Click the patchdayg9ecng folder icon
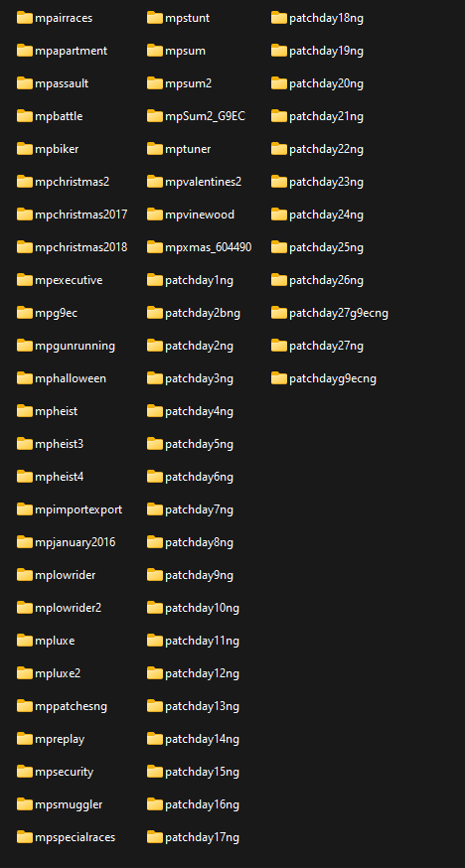 tap(279, 378)
